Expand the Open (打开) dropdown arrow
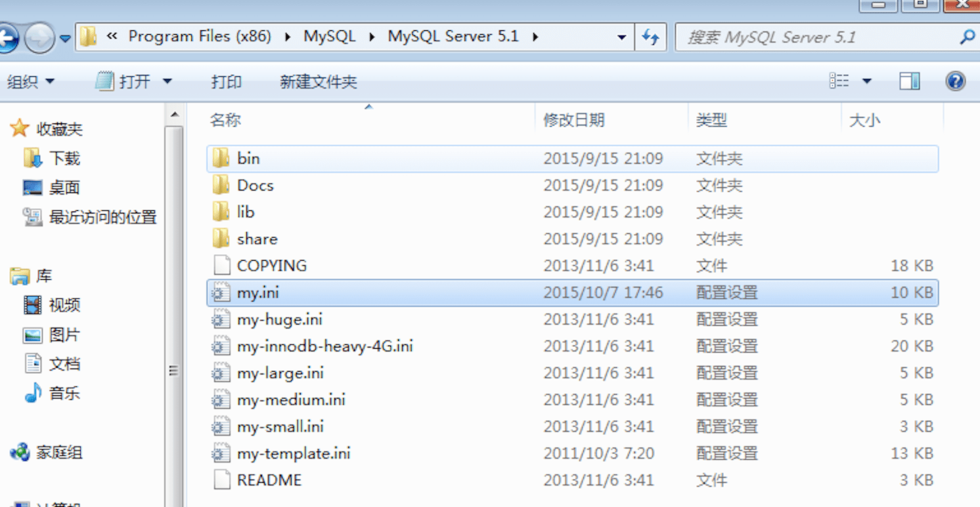Image resolution: width=980 pixels, height=507 pixels. click(167, 81)
